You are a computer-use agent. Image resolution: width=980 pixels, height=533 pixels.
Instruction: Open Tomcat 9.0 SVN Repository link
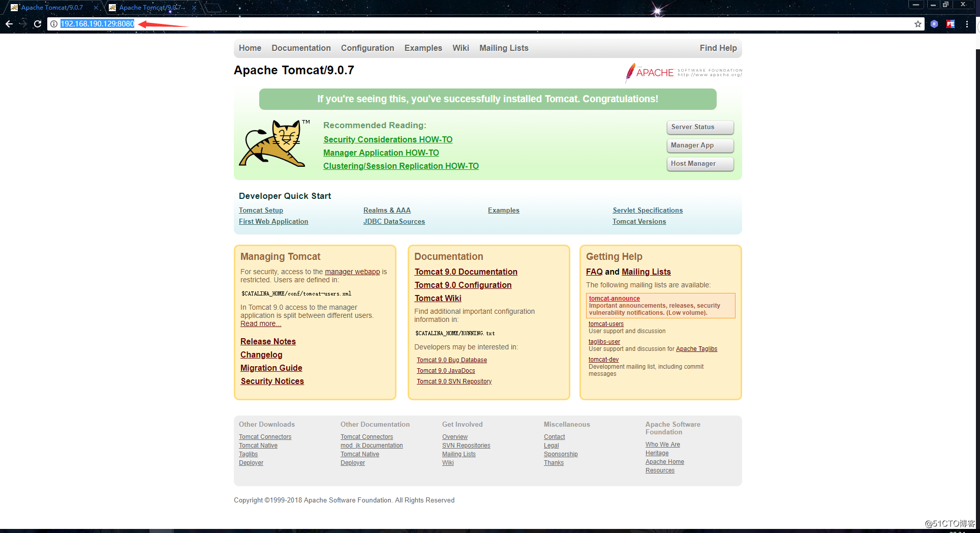click(454, 381)
